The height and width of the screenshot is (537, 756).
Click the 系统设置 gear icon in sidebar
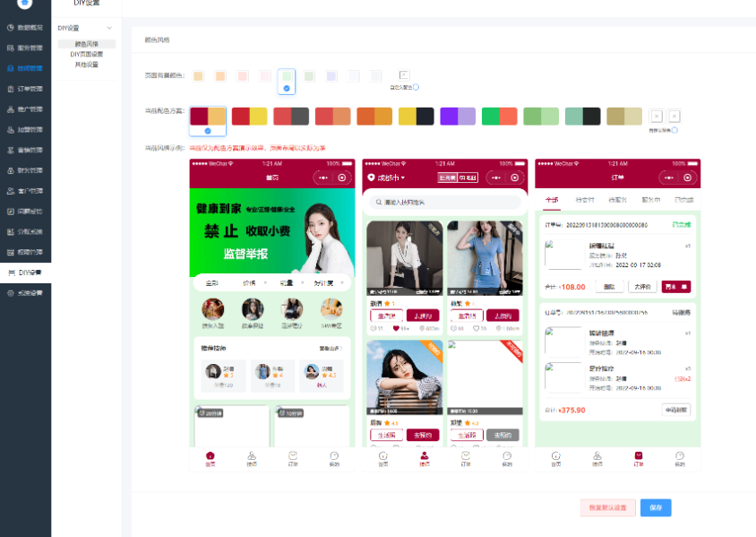pos(10,293)
